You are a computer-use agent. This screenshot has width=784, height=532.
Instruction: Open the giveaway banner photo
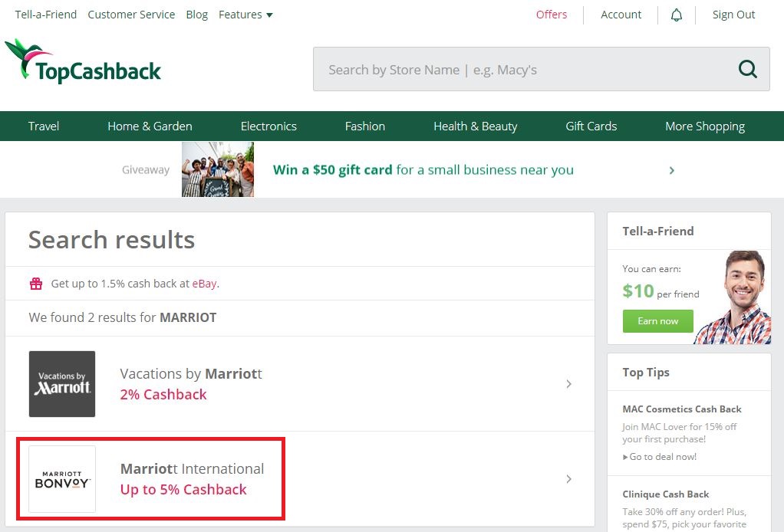pos(218,169)
